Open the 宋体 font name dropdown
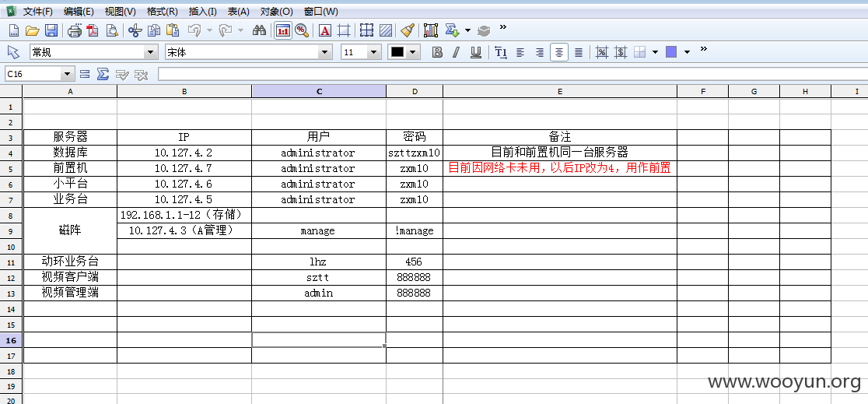The image size is (868, 404). (x=325, y=53)
